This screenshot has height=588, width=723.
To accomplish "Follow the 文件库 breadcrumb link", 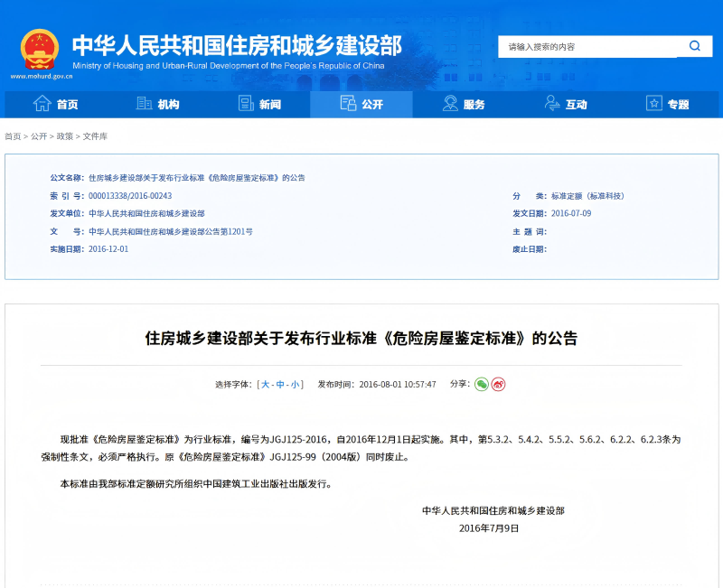I will click(95, 136).
